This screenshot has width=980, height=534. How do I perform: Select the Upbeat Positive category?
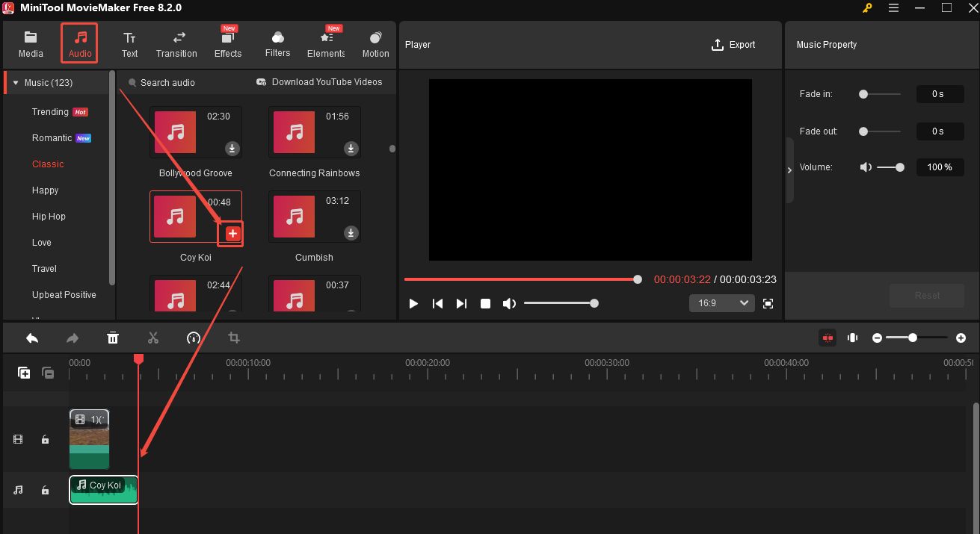64,295
